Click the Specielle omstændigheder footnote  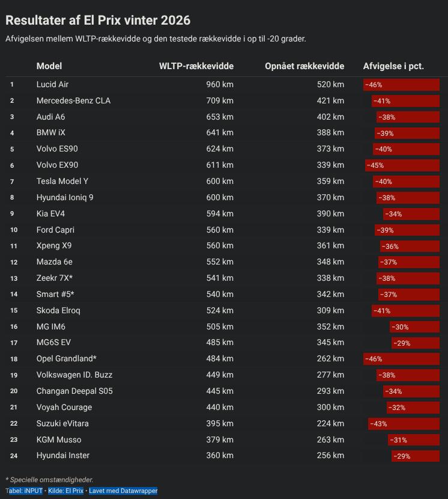tap(49, 480)
